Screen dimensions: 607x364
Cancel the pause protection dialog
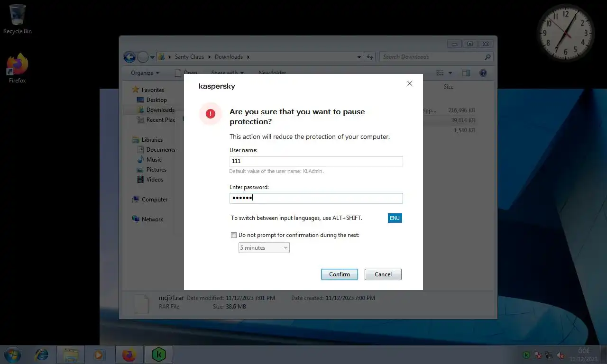tap(383, 274)
